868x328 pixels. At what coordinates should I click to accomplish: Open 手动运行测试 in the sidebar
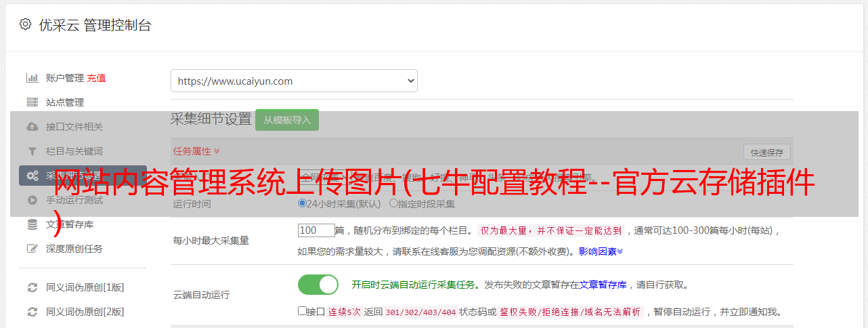tap(74, 200)
